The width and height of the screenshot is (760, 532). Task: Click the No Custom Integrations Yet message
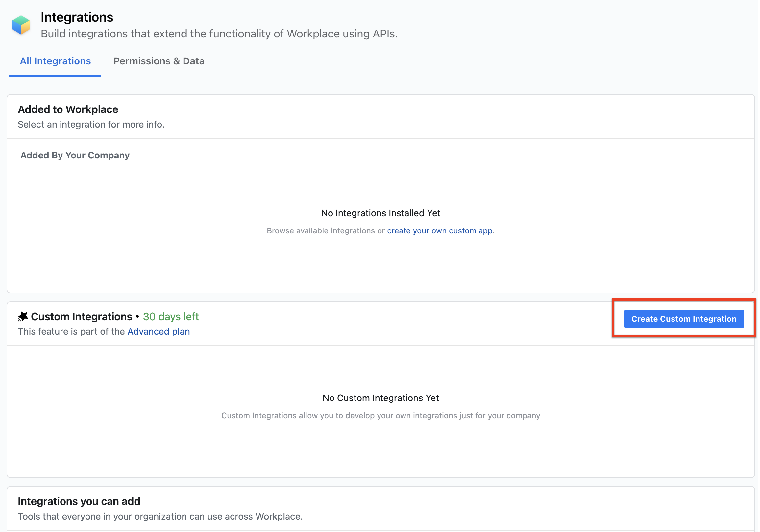pos(380,398)
